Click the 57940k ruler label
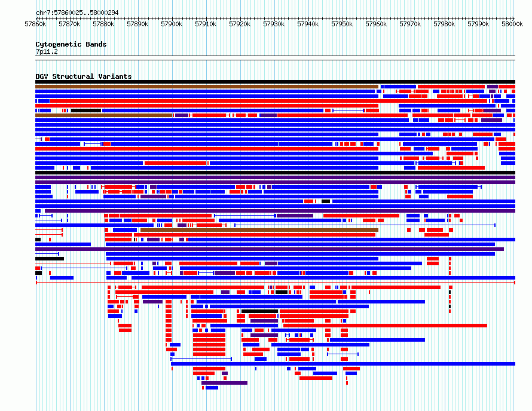Viewport: 532px width, 411px height. (x=308, y=24)
